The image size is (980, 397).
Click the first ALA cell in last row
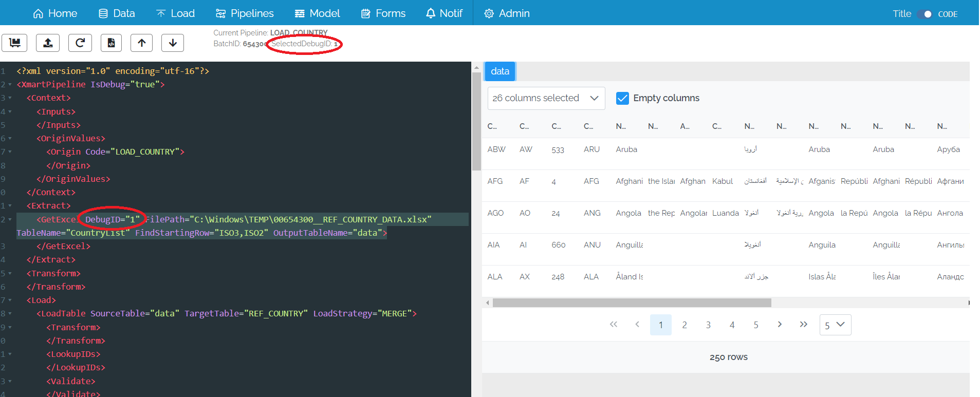tap(495, 277)
